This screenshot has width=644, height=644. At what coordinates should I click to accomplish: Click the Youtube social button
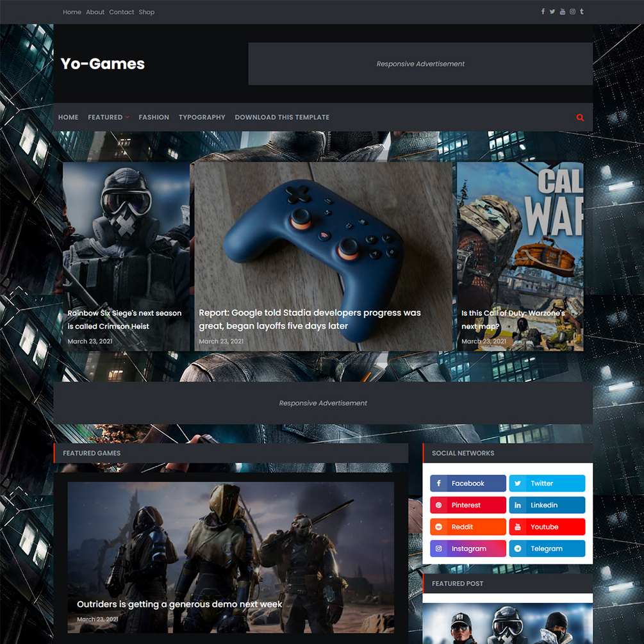547,527
